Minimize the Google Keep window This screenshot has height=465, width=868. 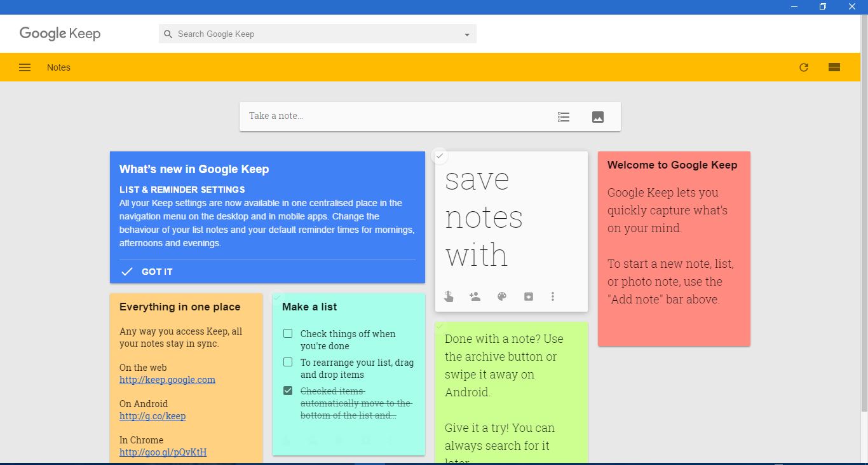(x=794, y=6)
